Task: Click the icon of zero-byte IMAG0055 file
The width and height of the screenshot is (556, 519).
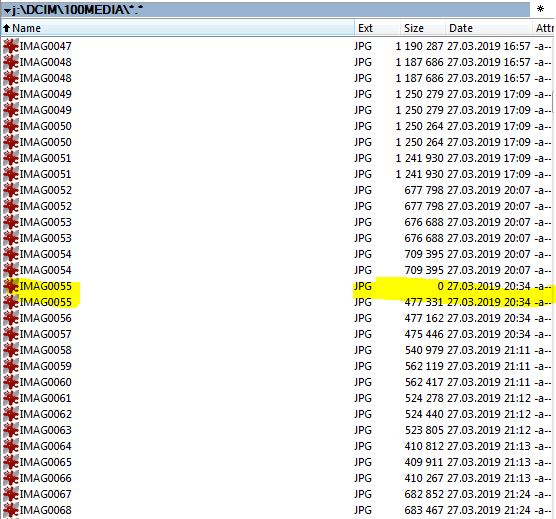Action: 11,286
